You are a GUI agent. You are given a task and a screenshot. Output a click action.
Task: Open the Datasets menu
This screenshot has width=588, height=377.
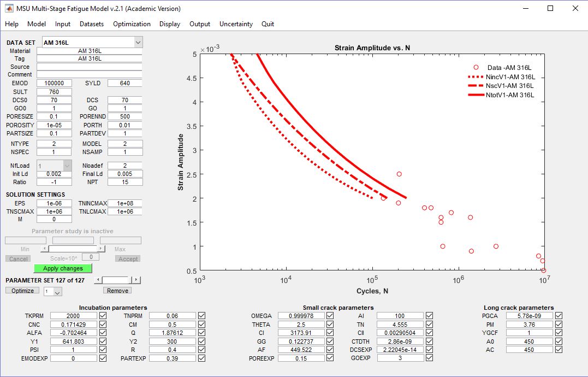tap(92, 24)
